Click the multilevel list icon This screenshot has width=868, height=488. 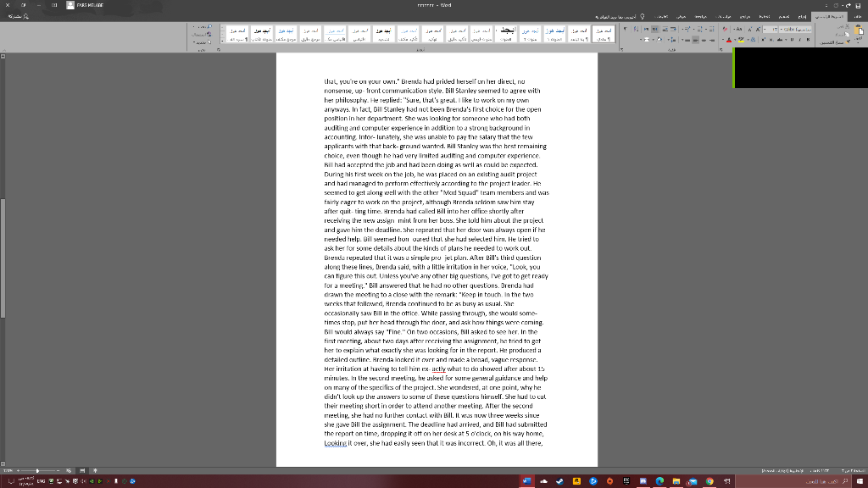[x=687, y=30]
